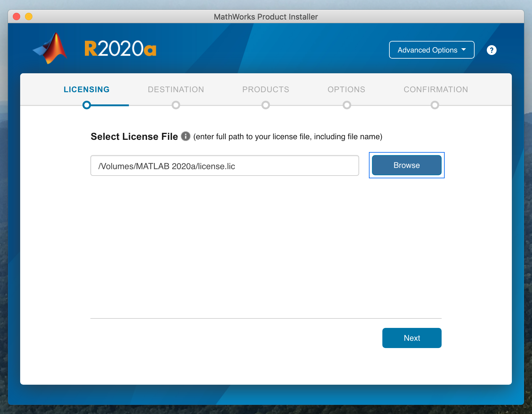Click the MATLAB membrane logo icon
Image resolution: width=532 pixels, height=414 pixels.
pyautogui.click(x=51, y=48)
